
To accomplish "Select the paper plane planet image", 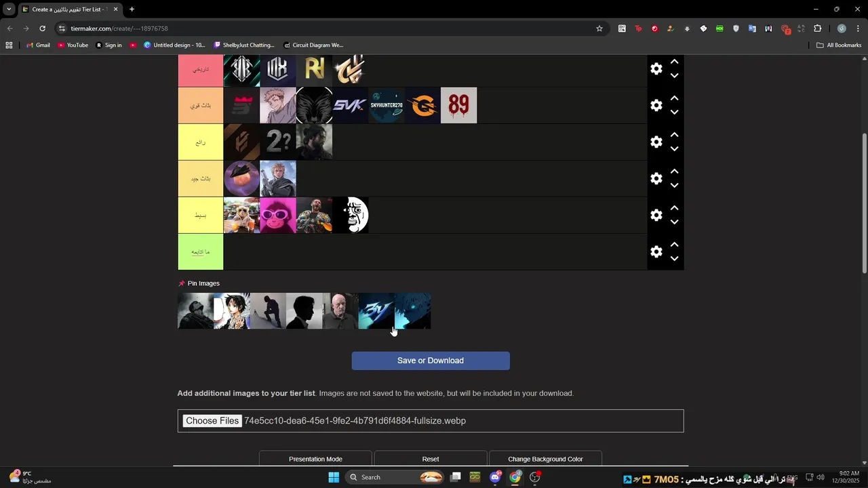I will tap(241, 178).
